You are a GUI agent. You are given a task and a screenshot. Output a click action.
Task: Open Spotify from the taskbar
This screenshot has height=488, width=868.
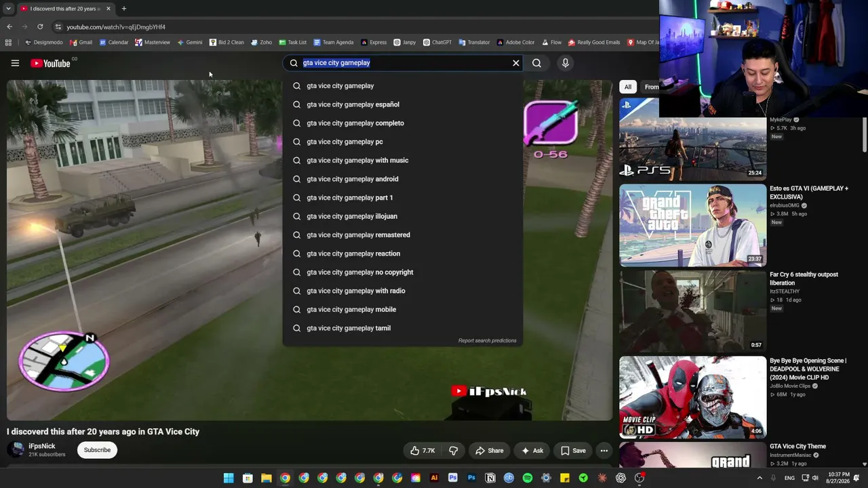[528, 478]
